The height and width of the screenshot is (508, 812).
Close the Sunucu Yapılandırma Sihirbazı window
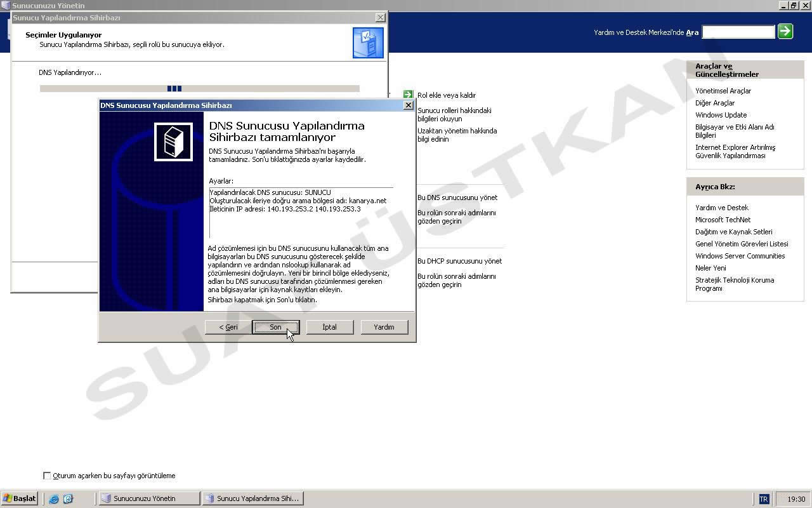coord(380,18)
